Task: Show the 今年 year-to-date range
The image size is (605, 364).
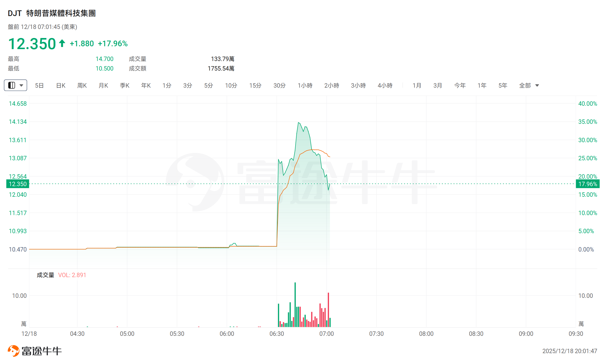Action: [460, 86]
